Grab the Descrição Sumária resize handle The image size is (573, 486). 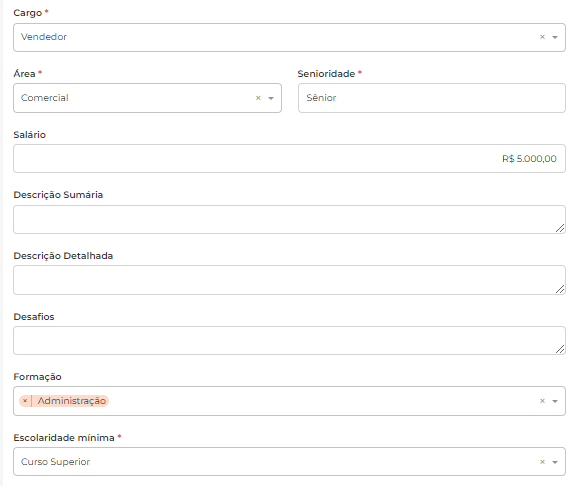[560, 228]
